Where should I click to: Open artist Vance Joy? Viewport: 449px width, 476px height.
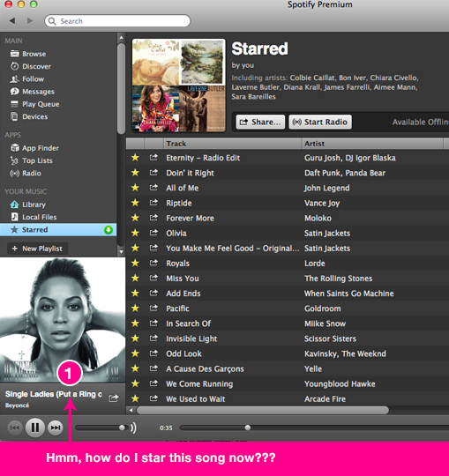(x=322, y=203)
